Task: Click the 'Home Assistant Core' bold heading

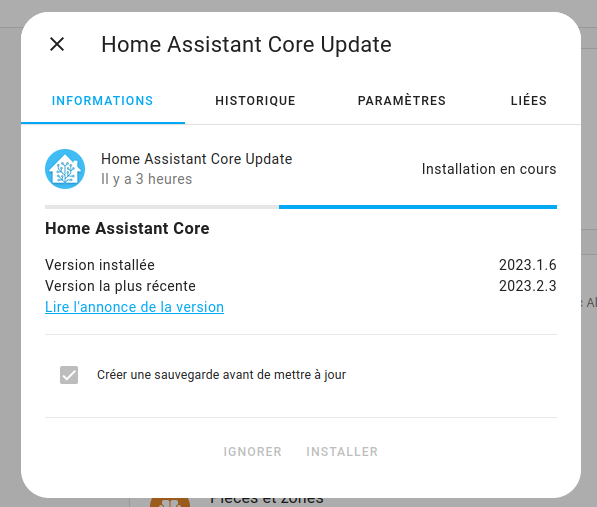Action: click(127, 228)
